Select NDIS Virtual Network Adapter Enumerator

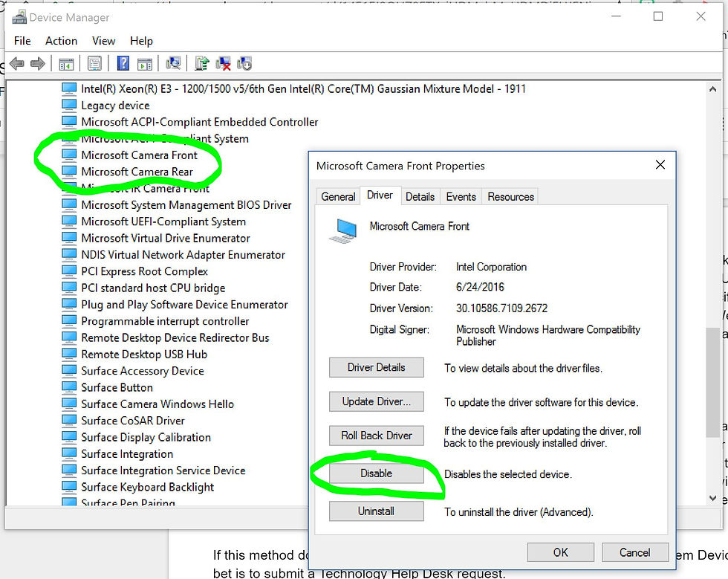[x=183, y=255]
